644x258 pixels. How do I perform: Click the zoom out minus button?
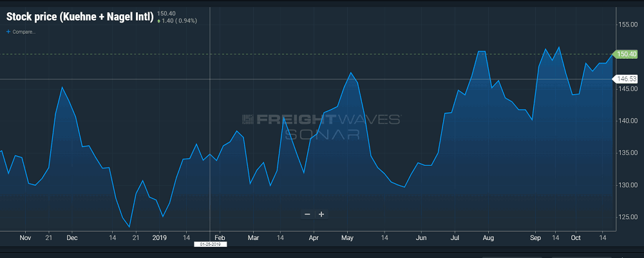(x=307, y=214)
